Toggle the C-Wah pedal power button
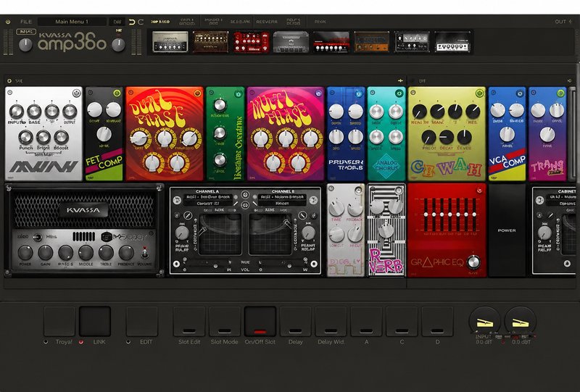 (x=480, y=93)
